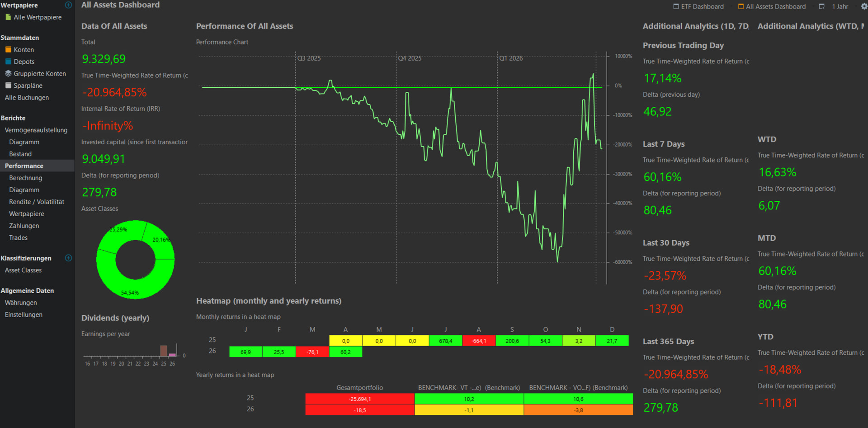Click the Gruppierte Konten layers icon
The image size is (868, 428).
tap(8, 74)
